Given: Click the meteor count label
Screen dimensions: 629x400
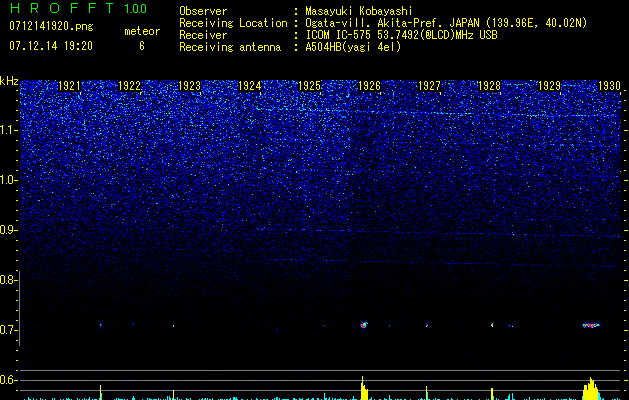Looking at the screenshot, I should (x=142, y=31).
